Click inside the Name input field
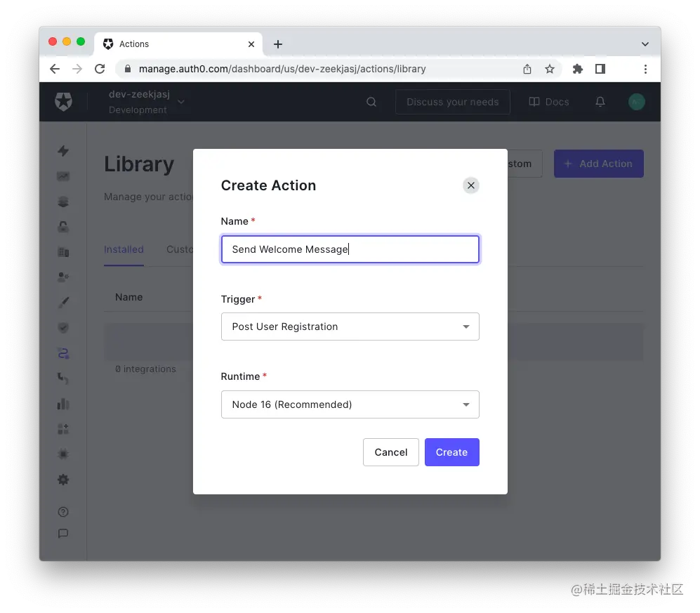 click(x=350, y=249)
